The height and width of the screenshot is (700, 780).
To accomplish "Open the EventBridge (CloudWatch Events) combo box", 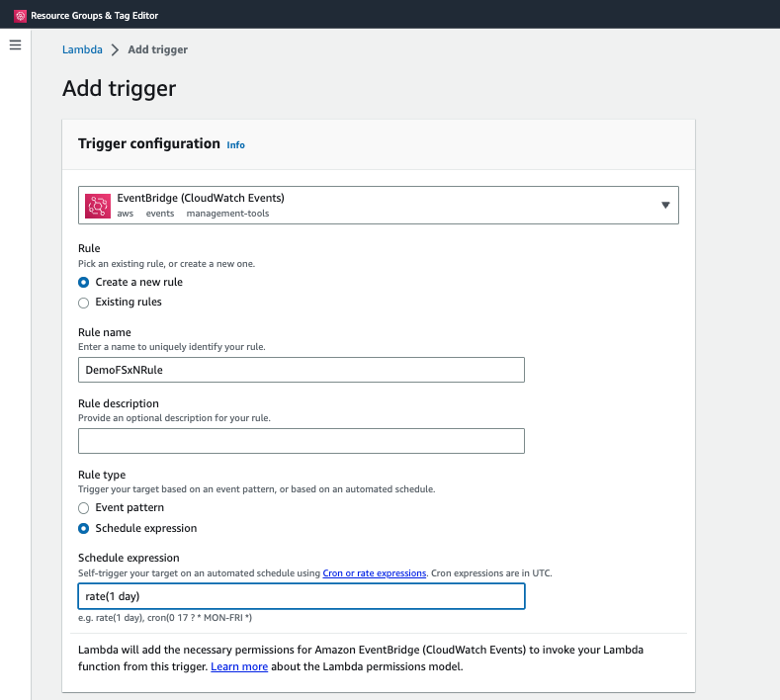I will [378, 205].
